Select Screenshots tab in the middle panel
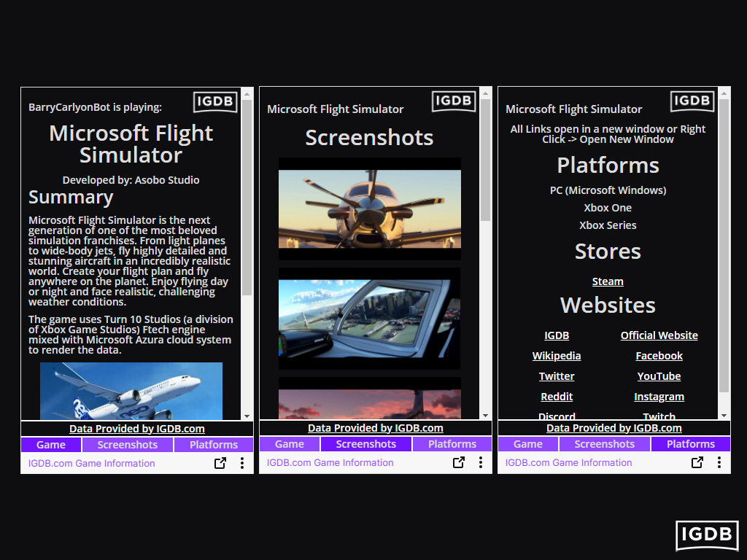The height and width of the screenshot is (560, 747). (366, 444)
